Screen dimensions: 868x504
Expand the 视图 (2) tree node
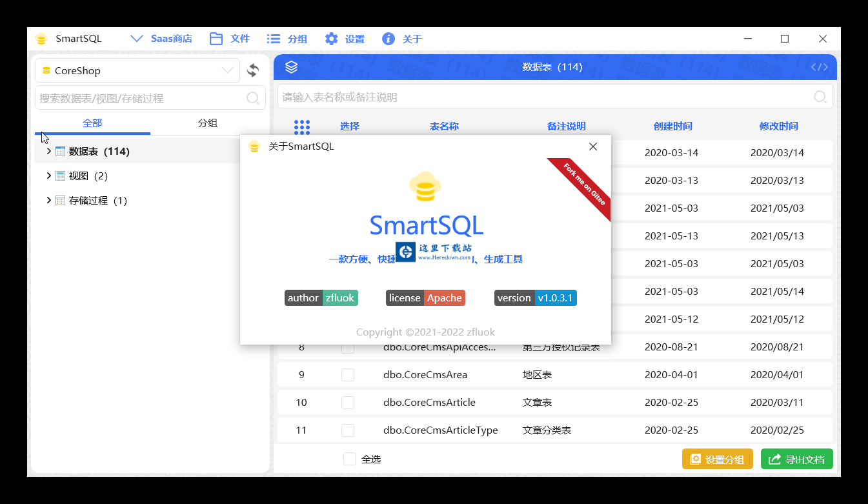pyautogui.click(x=48, y=175)
